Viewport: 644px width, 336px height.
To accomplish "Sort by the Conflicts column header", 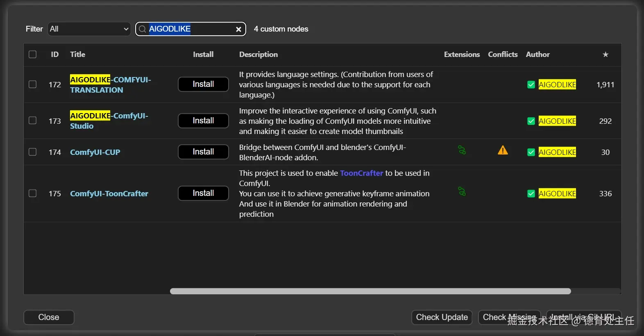I will click(503, 54).
